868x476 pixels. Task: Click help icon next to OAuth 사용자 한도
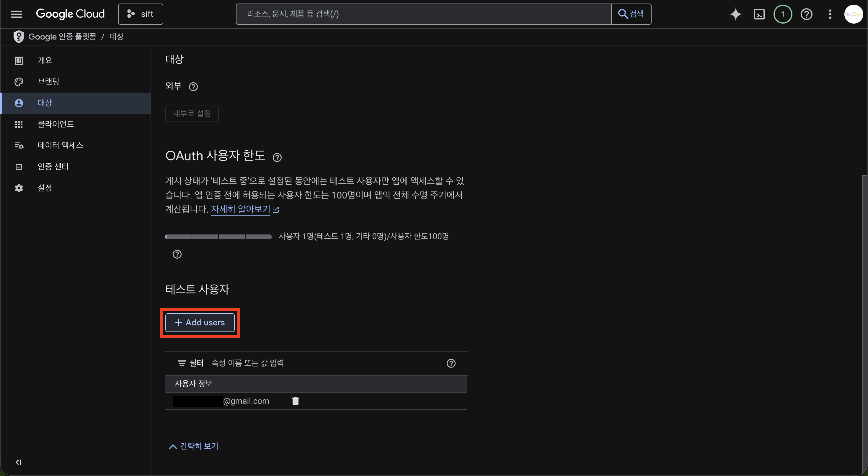click(x=277, y=157)
